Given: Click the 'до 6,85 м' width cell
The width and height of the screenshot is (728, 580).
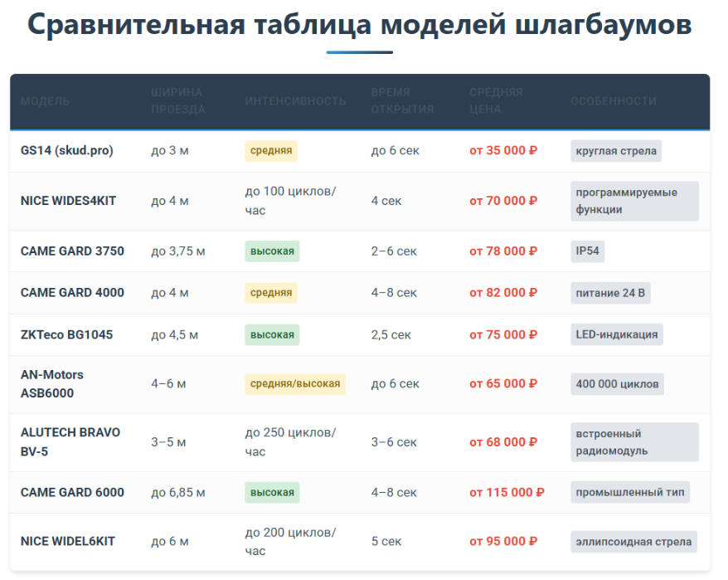Looking at the screenshot, I should pyautogui.click(x=177, y=492).
